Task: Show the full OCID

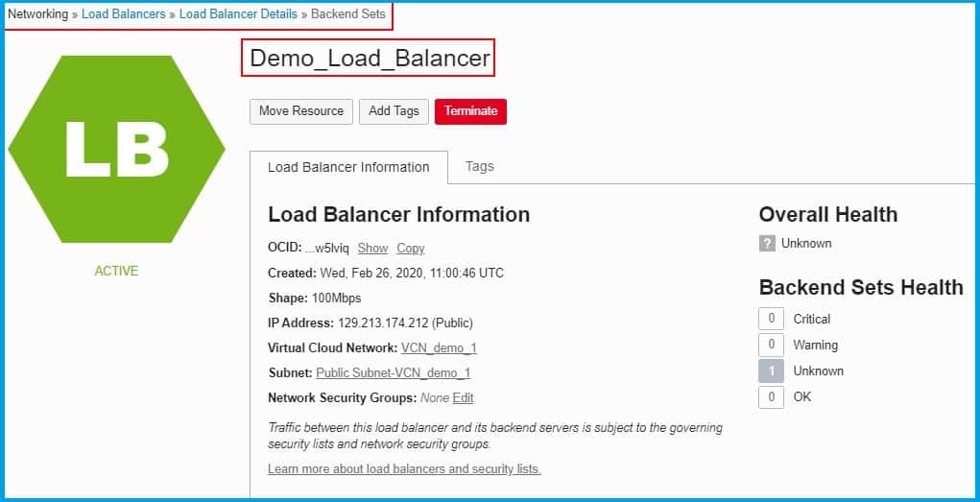Action: 372,249
